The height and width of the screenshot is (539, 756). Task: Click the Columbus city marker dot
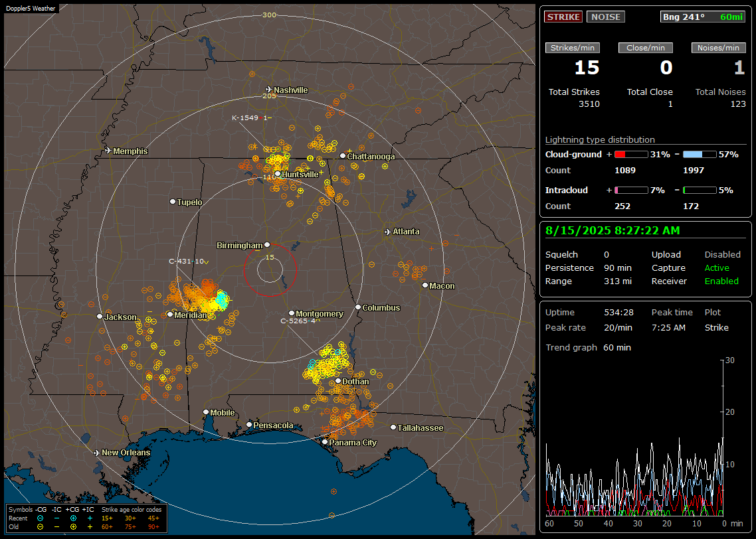pos(358,307)
